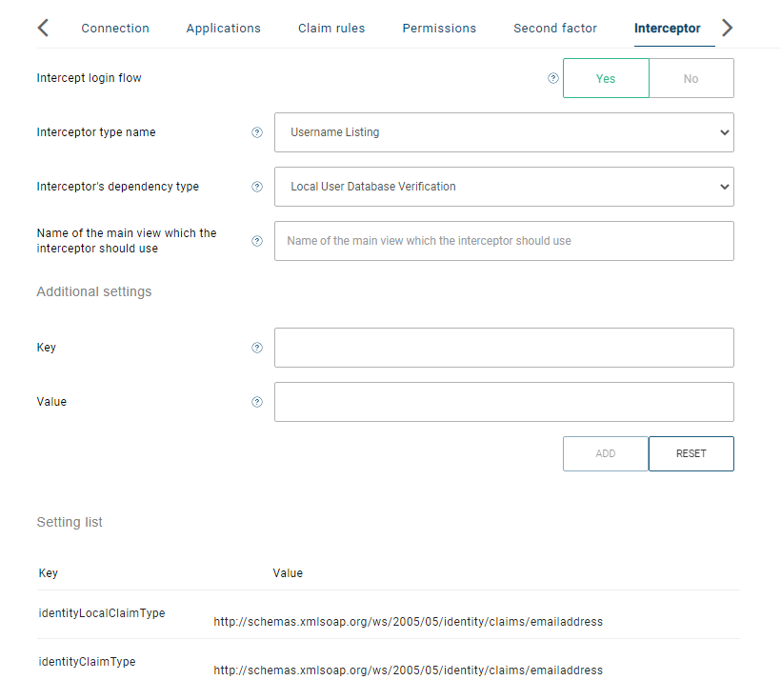Open the Claim rules tab
This screenshot has width=781, height=700.
tap(330, 29)
